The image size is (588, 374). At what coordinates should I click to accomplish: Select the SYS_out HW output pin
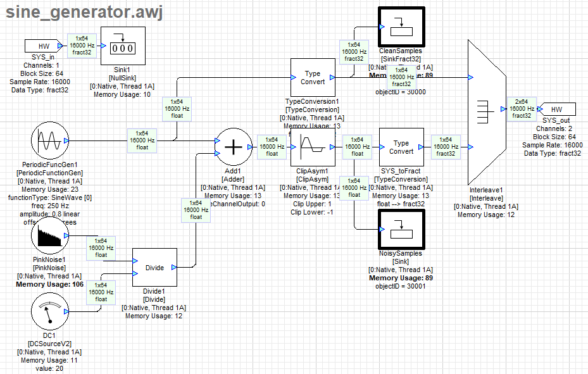556,109
